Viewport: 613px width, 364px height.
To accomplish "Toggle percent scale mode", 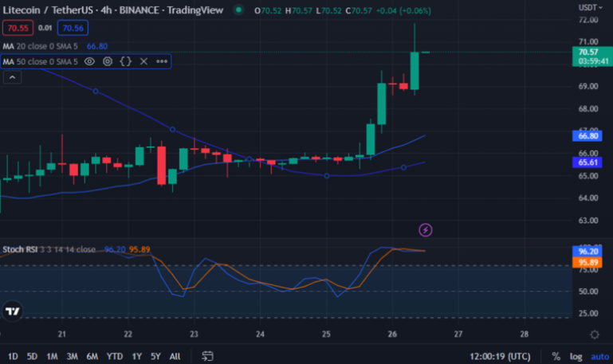I will pos(556,356).
